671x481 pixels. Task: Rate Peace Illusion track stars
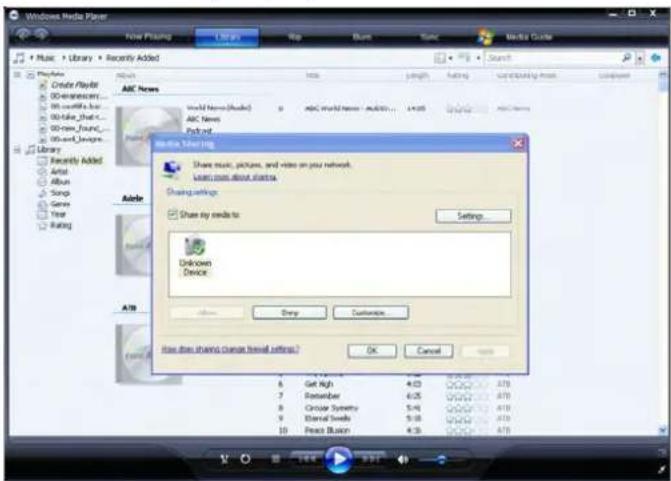(x=466, y=431)
